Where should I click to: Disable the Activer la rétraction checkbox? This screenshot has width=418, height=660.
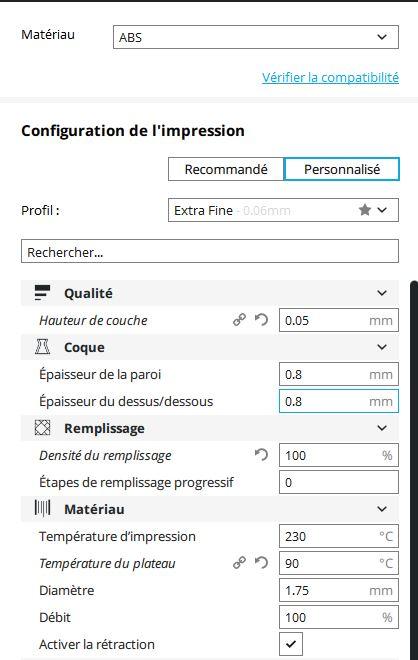coord(291,644)
